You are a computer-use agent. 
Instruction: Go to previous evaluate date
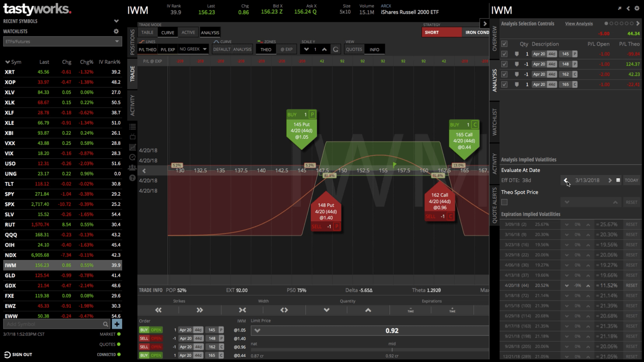point(565,180)
